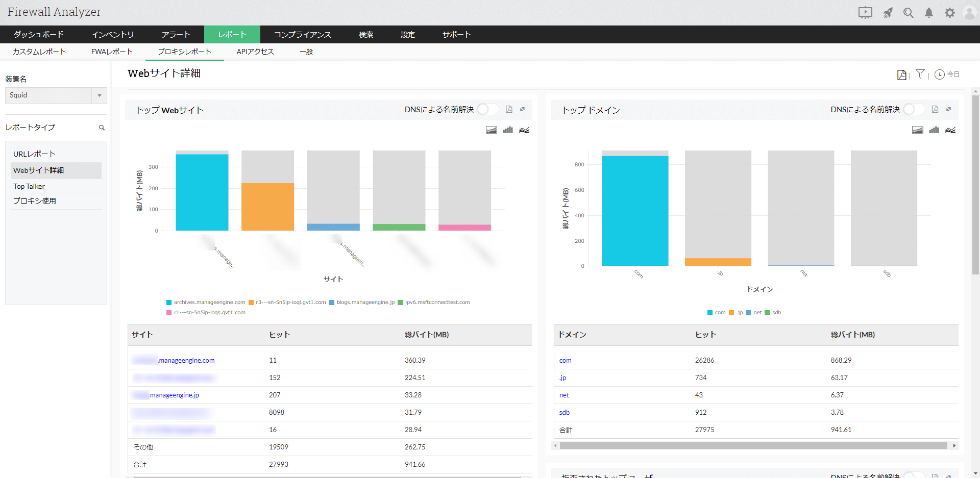Maximize the Top Domains widget
This screenshot has width=980, height=478.
[948, 109]
